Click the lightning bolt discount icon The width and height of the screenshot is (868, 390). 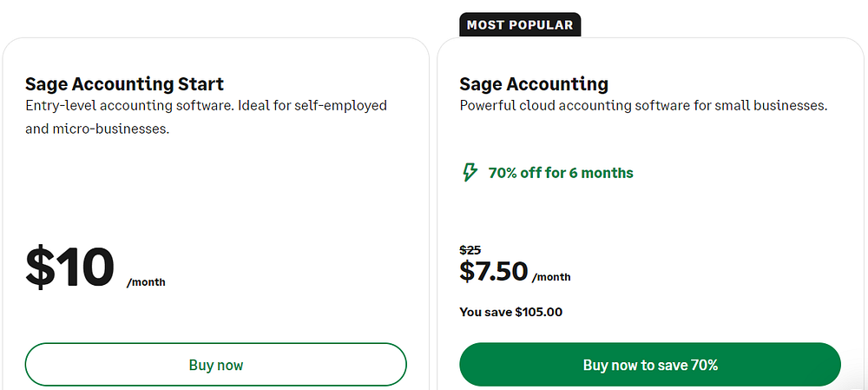470,173
